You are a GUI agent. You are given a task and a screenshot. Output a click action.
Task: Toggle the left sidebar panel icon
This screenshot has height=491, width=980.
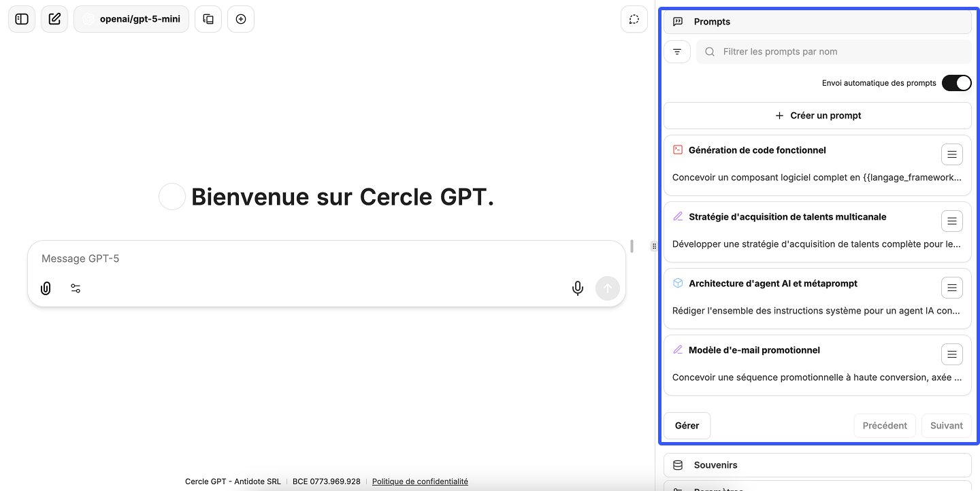(22, 19)
